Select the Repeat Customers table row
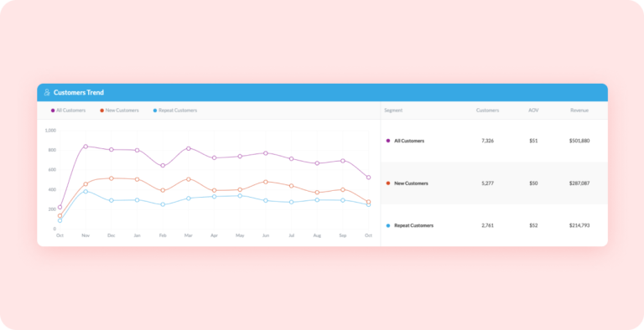Screen dimensions: 644x330 (x=494, y=225)
